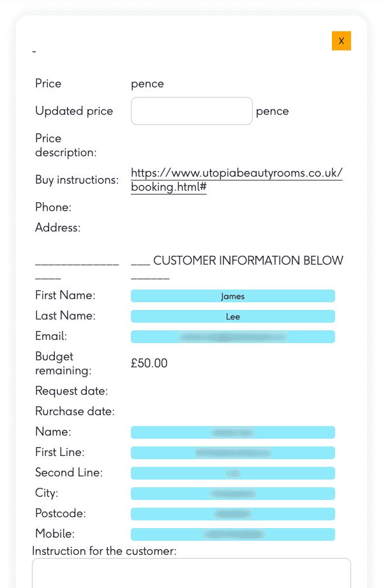The width and height of the screenshot is (383, 588).
Task: Select the Postcode field
Action: (233, 514)
